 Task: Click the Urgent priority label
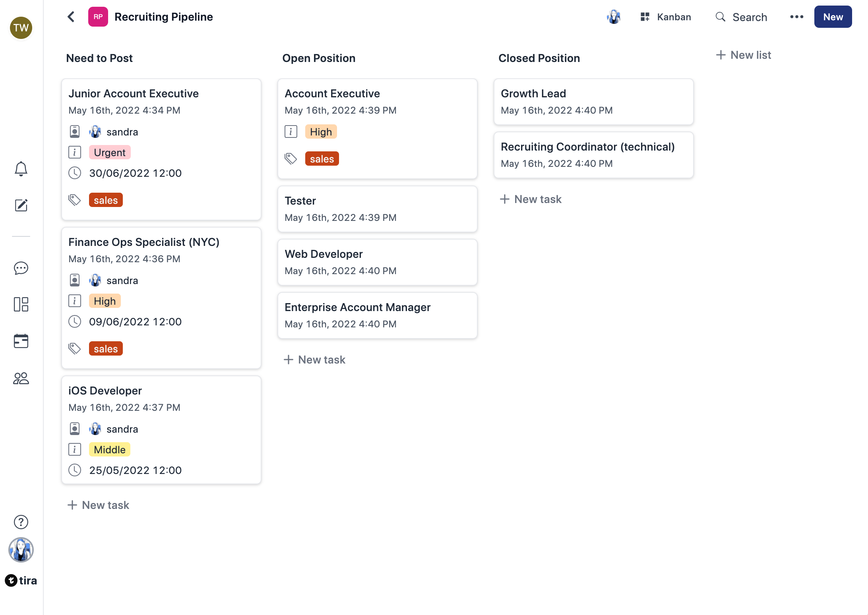click(110, 153)
